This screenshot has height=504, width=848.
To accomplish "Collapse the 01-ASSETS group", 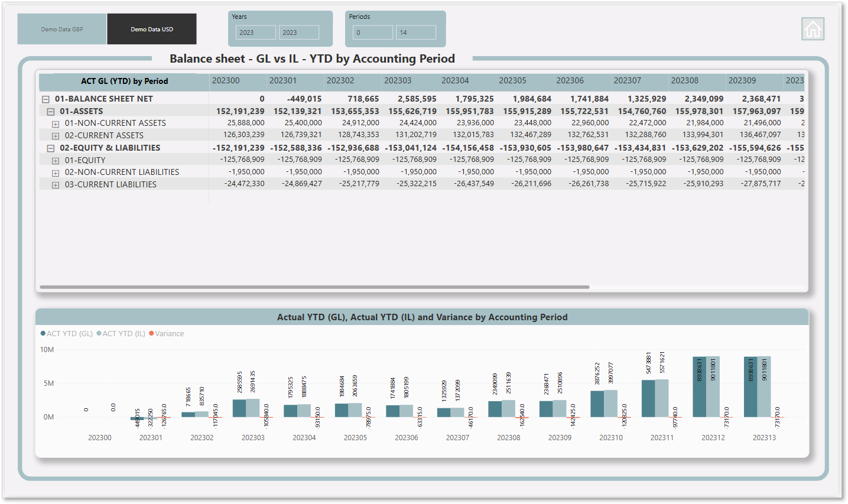I will (x=50, y=112).
